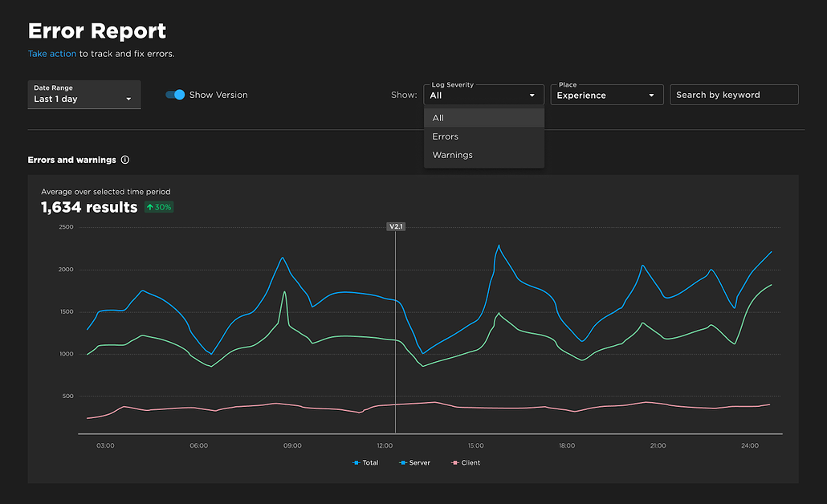Click the green 30% growth indicator
The image size is (827, 504).
click(157, 207)
